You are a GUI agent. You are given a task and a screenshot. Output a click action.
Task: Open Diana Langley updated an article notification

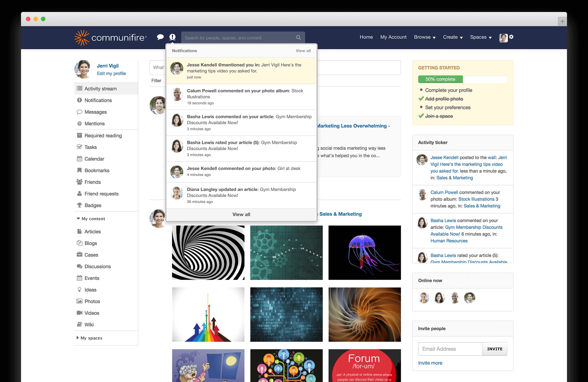click(x=241, y=195)
